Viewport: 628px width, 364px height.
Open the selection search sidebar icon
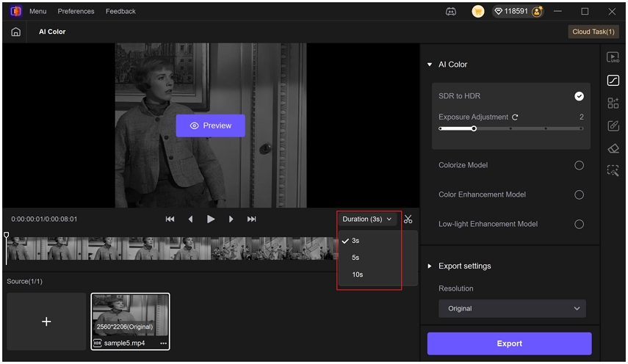coord(613,171)
